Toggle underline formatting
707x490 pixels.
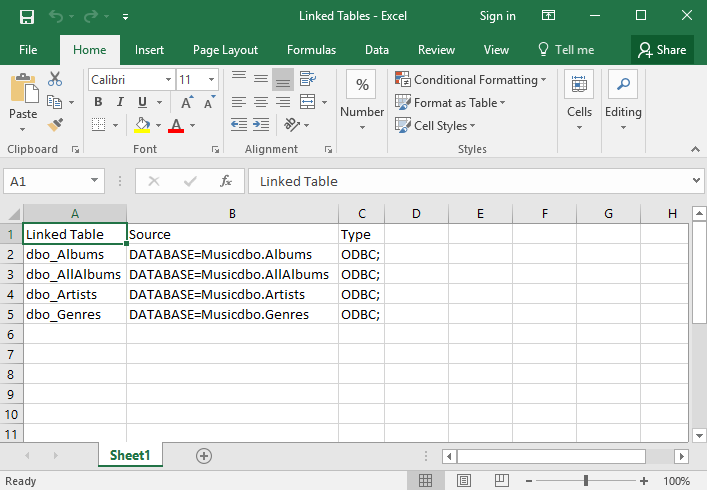142,102
